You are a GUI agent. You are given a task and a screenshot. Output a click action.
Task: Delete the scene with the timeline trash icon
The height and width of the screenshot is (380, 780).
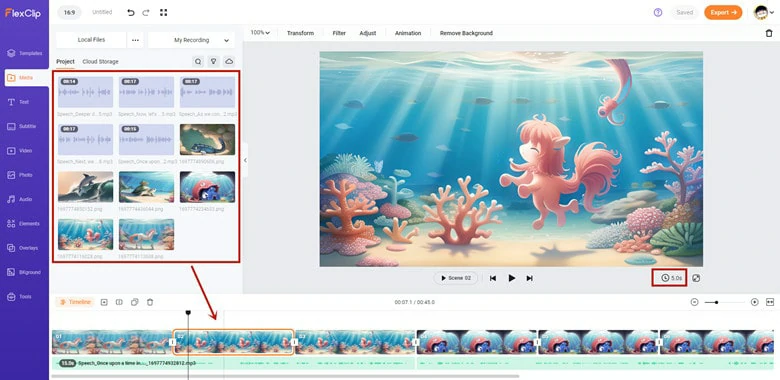150,302
